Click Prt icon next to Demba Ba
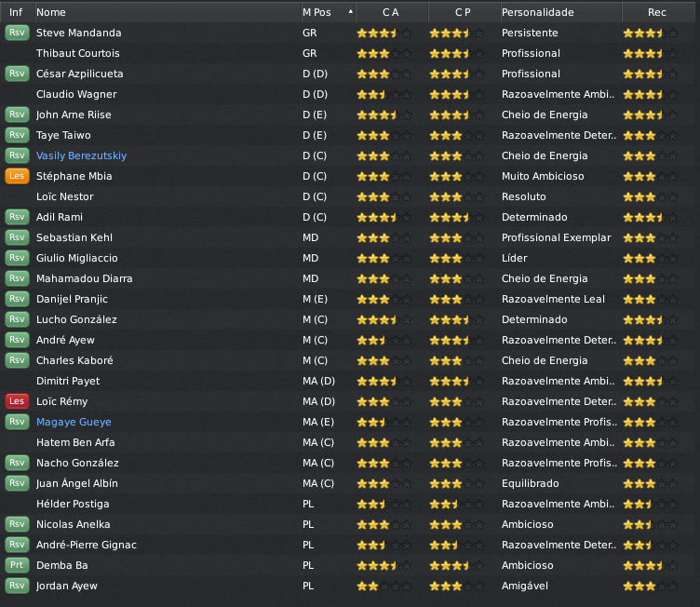This screenshot has width=700, height=607. 17,565
